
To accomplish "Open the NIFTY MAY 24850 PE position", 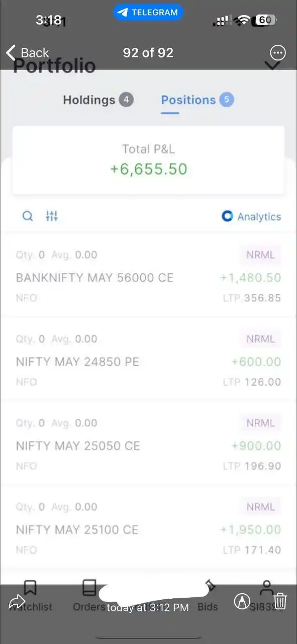I will coord(148,359).
